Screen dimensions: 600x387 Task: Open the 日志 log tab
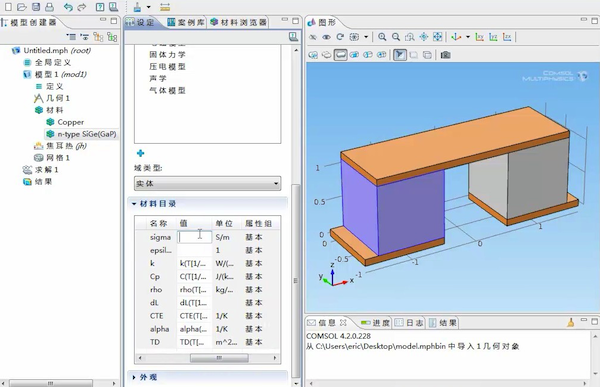[409, 323]
